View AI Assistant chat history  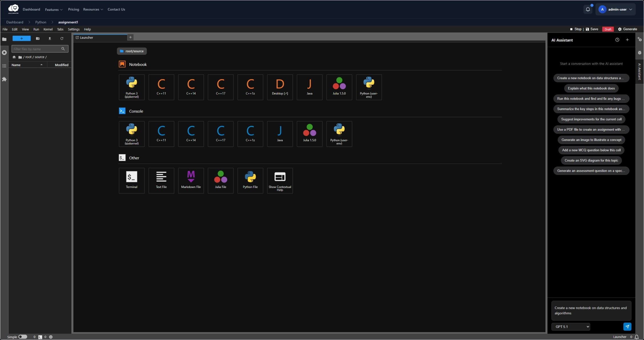pos(617,40)
